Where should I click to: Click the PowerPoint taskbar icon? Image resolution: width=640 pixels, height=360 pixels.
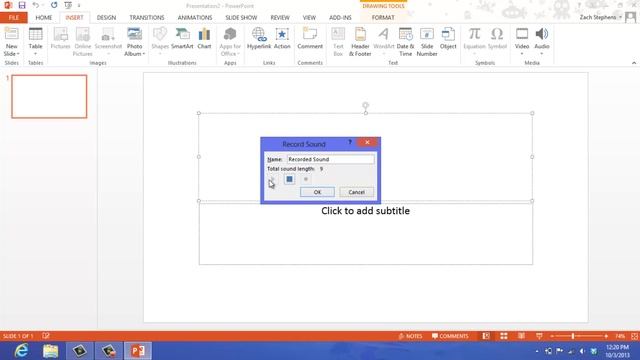(138, 351)
